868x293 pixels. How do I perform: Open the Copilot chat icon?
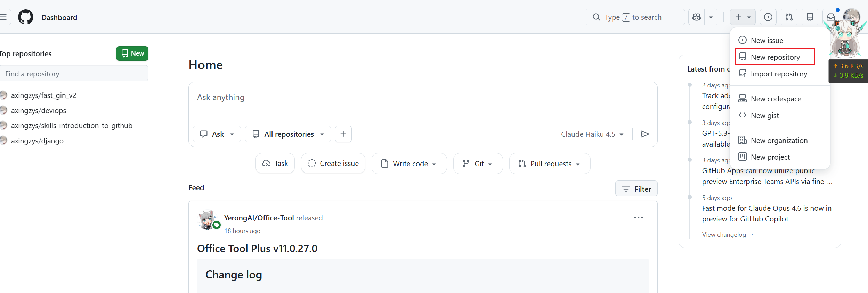coord(697,17)
